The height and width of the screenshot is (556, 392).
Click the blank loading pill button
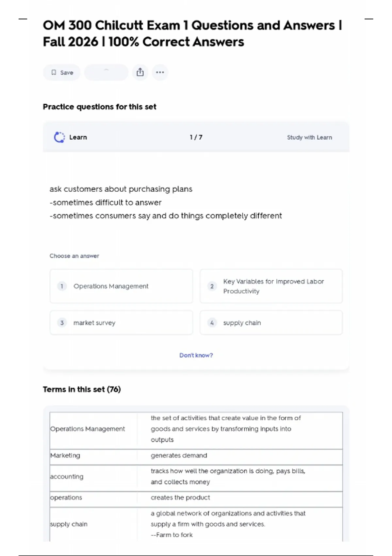click(x=106, y=72)
